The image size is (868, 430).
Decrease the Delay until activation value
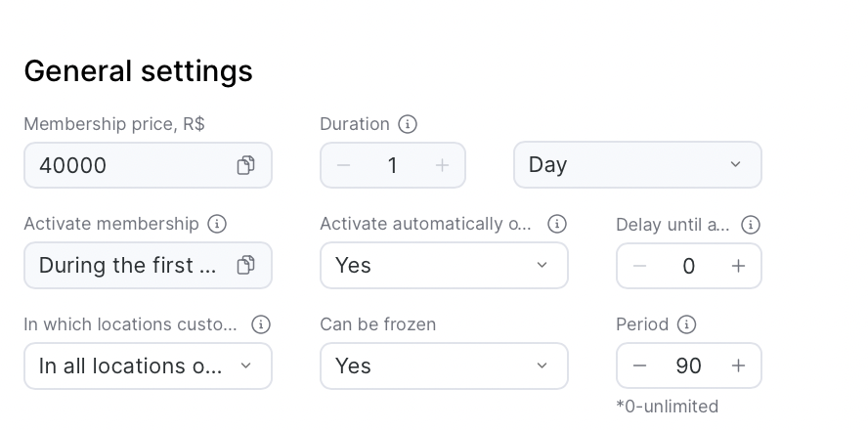click(x=640, y=266)
